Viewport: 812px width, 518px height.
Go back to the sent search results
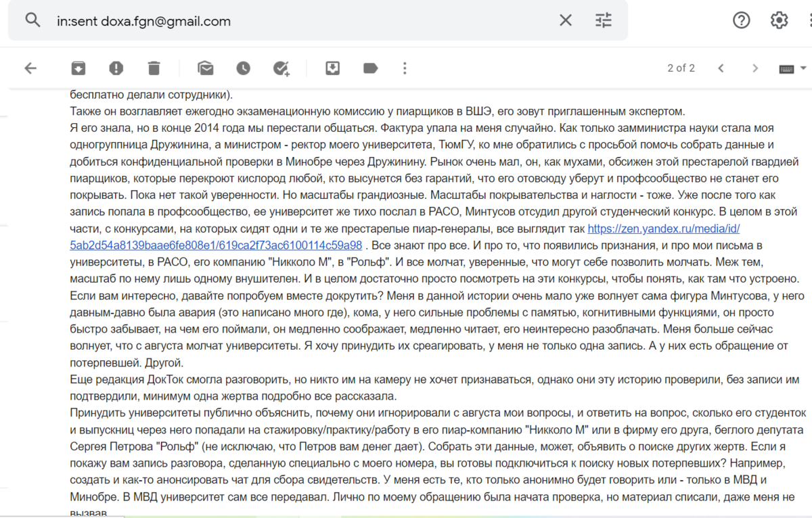pos(30,68)
